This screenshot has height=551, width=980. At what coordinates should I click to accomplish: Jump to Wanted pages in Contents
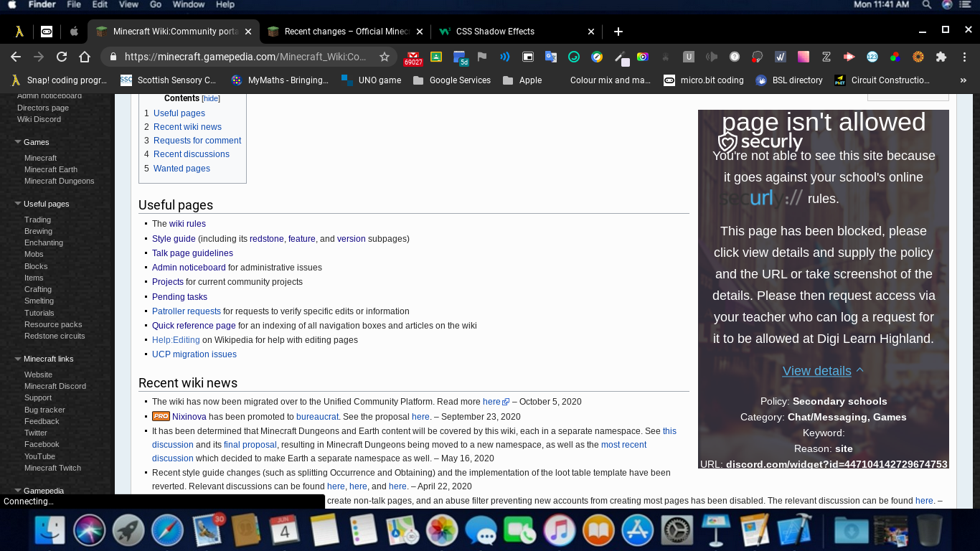click(182, 169)
